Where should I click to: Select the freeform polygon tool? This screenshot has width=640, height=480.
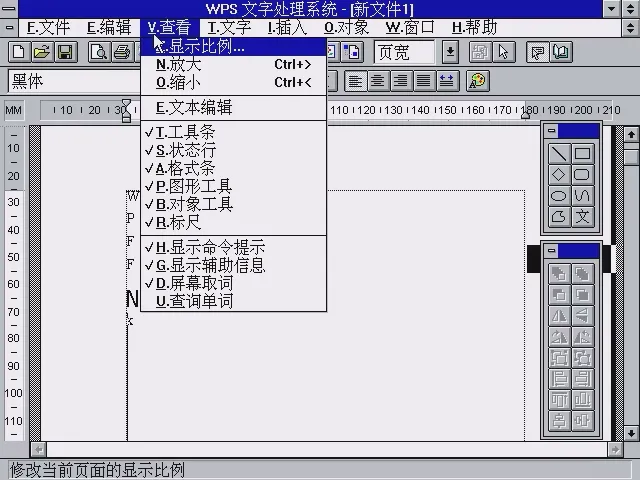click(559, 217)
